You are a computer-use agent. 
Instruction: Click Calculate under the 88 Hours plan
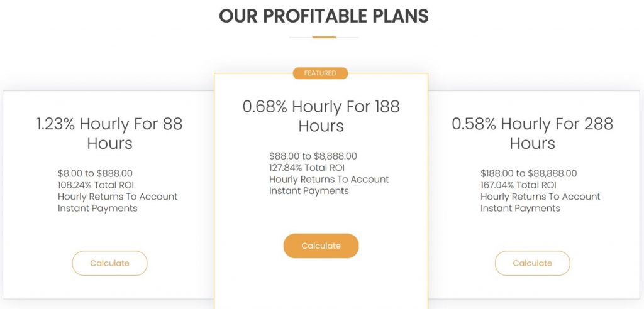(109, 263)
